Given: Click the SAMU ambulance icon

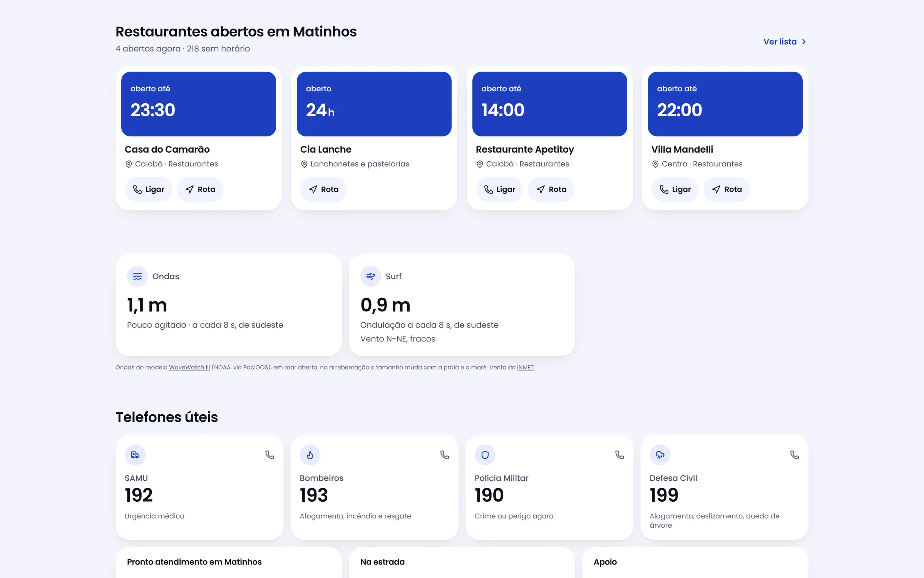Looking at the screenshot, I should pyautogui.click(x=135, y=455).
